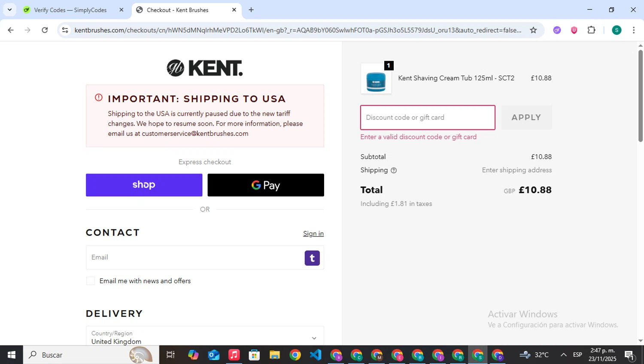Open File Explorer from the taskbar
This screenshot has height=364, width=644.
pyautogui.click(x=275, y=355)
